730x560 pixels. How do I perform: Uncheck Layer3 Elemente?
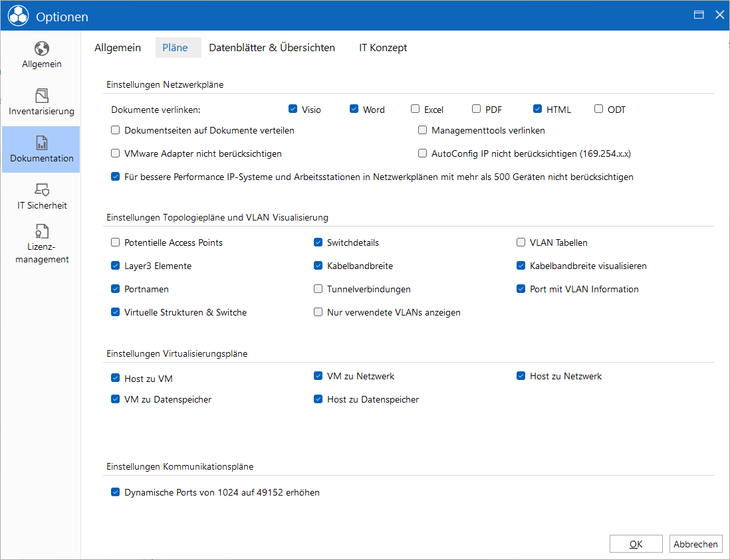[116, 266]
